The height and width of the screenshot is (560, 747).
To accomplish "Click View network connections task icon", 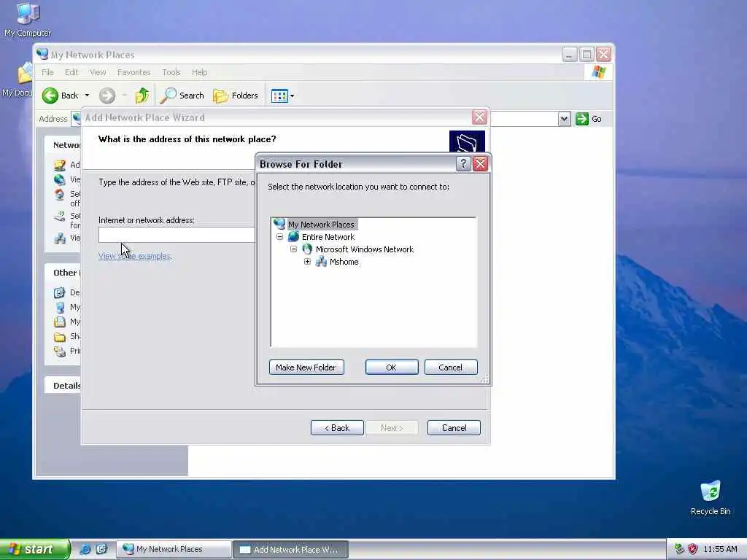I will [x=60, y=179].
